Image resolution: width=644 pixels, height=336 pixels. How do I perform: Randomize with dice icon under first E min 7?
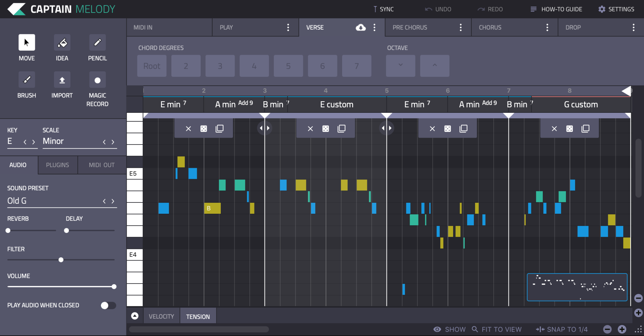[x=204, y=129]
